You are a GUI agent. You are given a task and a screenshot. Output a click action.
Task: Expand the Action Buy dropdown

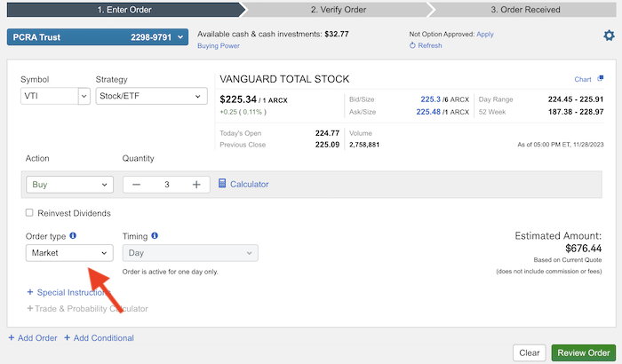[69, 185]
